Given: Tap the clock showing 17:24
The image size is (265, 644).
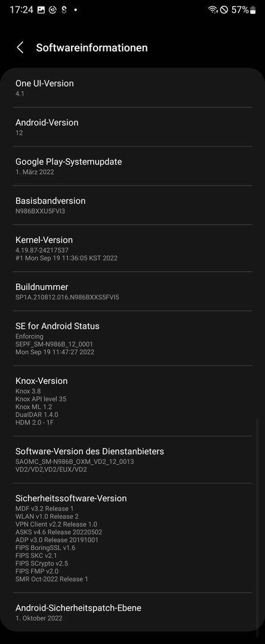Looking at the screenshot, I should point(21,10).
